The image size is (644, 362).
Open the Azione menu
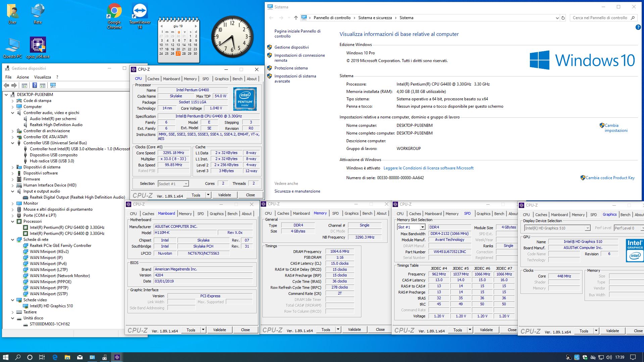23,77
